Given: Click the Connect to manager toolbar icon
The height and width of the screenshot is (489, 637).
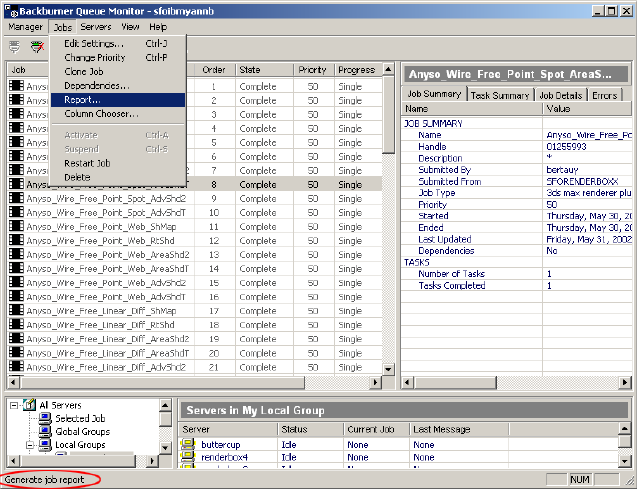Looking at the screenshot, I should pos(15,47).
